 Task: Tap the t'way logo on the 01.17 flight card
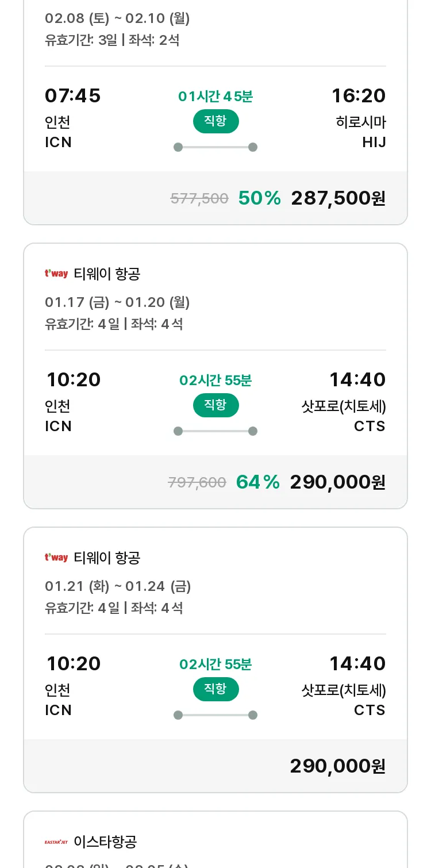pyautogui.click(x=56, y=274)
